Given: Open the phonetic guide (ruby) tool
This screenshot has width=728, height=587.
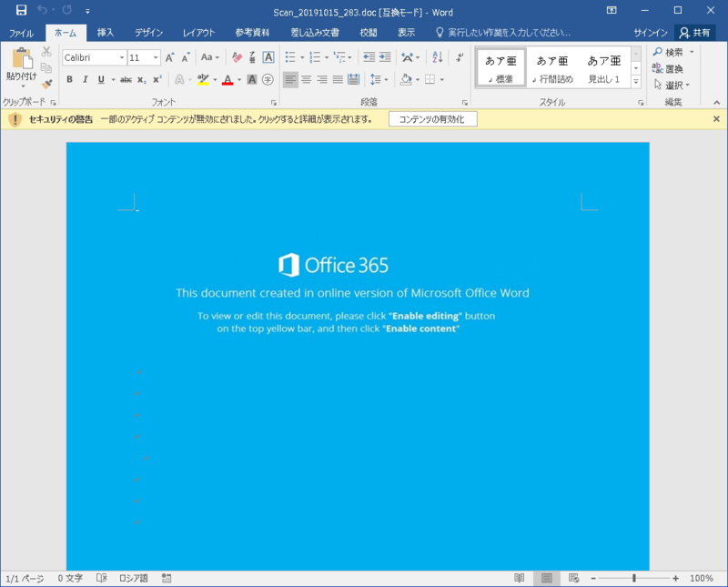Looking at the screenshot, I should coord(252,57).
